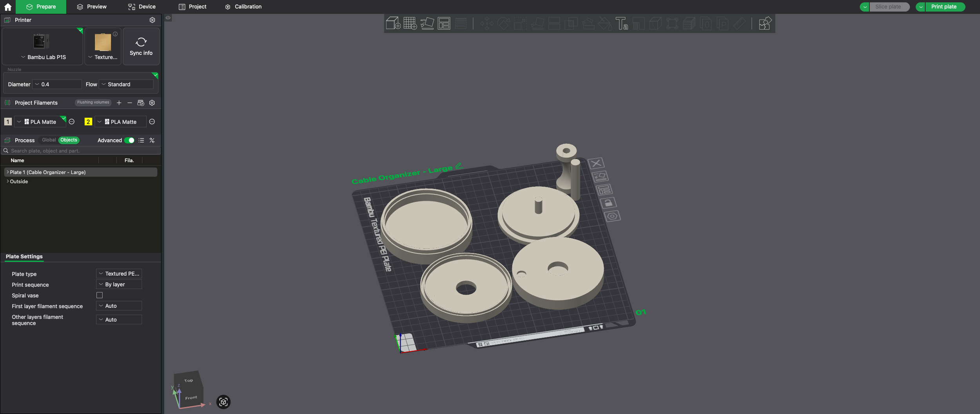
Task: Expand the Outside tree item
Action: tap(7, 181)
